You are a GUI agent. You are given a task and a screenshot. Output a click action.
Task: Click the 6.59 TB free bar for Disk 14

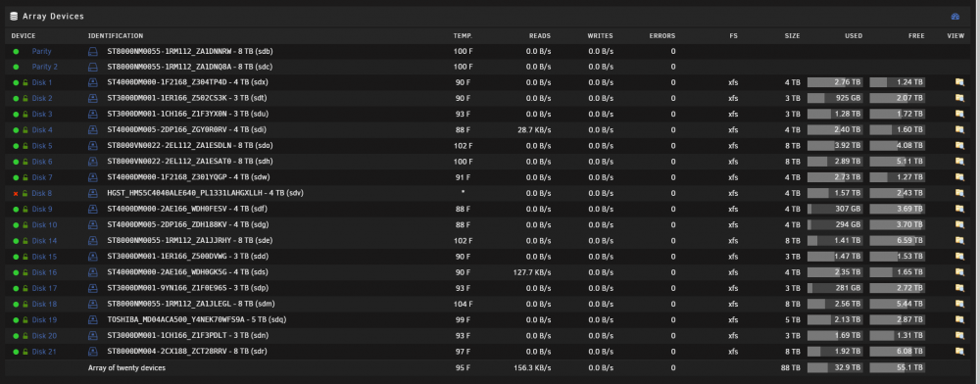[x=897, y=240]
